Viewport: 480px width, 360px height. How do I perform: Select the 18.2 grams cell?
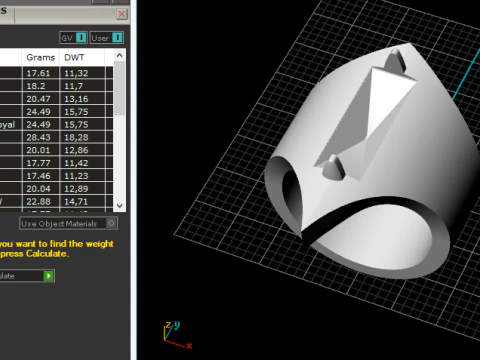point(41,86)
